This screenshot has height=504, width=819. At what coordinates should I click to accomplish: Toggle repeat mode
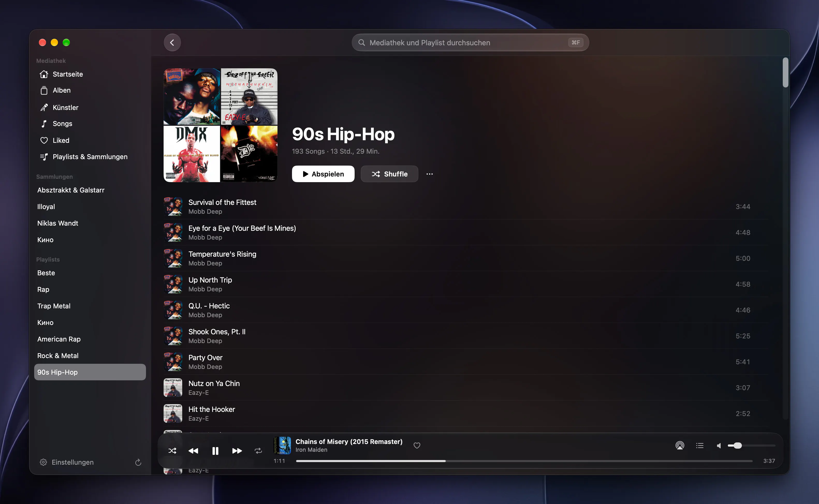(258, 451)
